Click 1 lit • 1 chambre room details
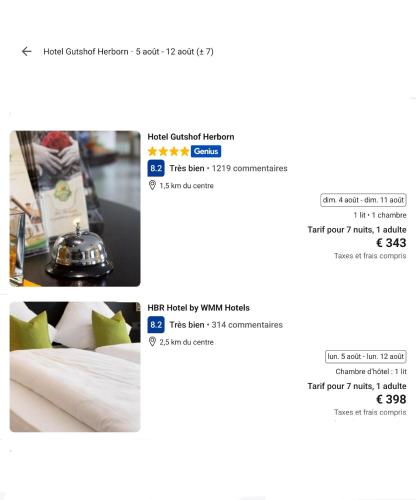Viewport: 416px width, 500px height. click(x=380, y=215)
